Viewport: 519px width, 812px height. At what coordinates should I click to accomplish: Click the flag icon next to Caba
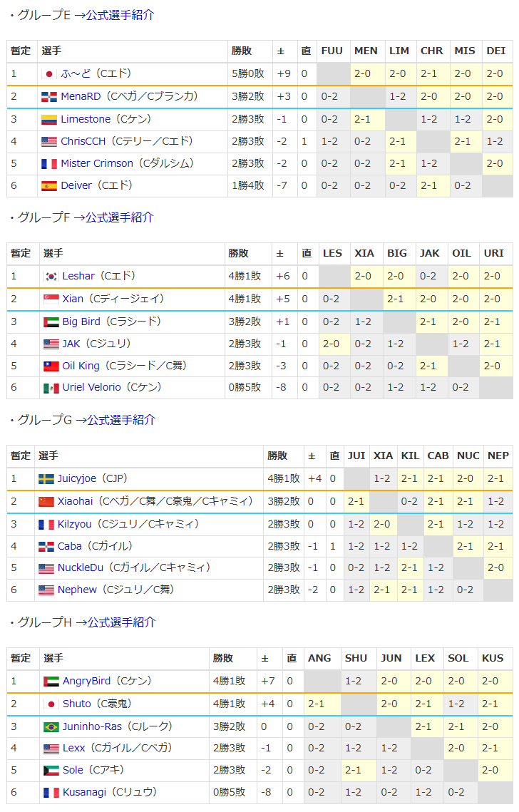[x=46, y=546]
